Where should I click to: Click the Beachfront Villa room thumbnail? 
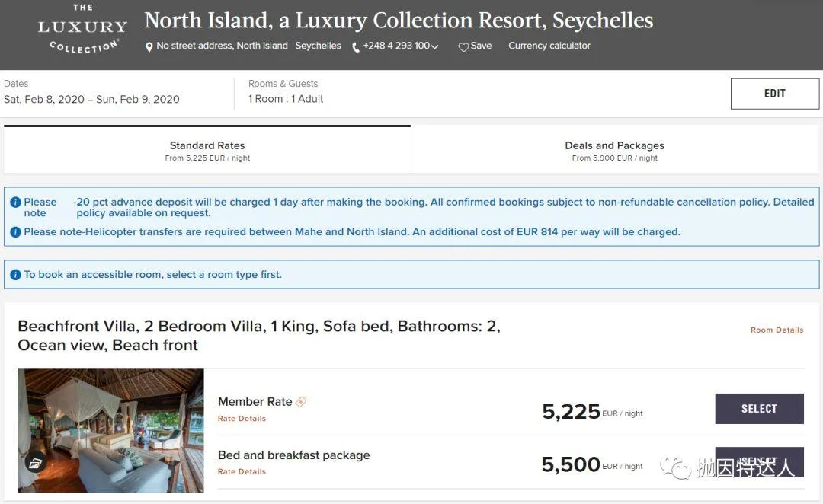(110, 431)
